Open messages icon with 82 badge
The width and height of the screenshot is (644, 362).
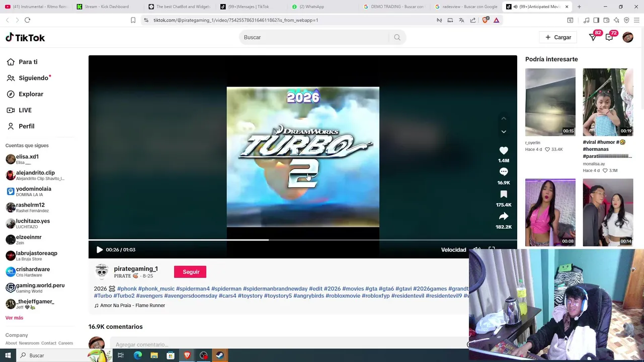pos(593,37)
